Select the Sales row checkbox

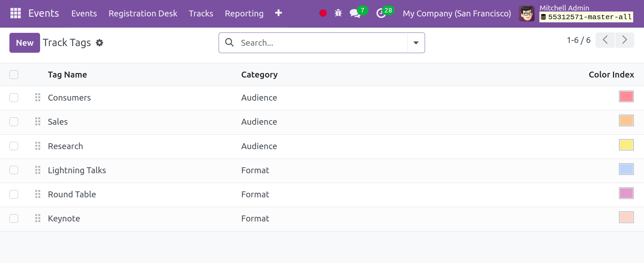(x=14, y=122)
